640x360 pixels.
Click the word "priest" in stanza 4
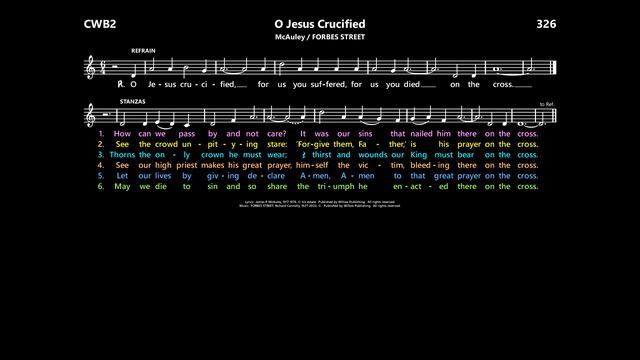187,166
